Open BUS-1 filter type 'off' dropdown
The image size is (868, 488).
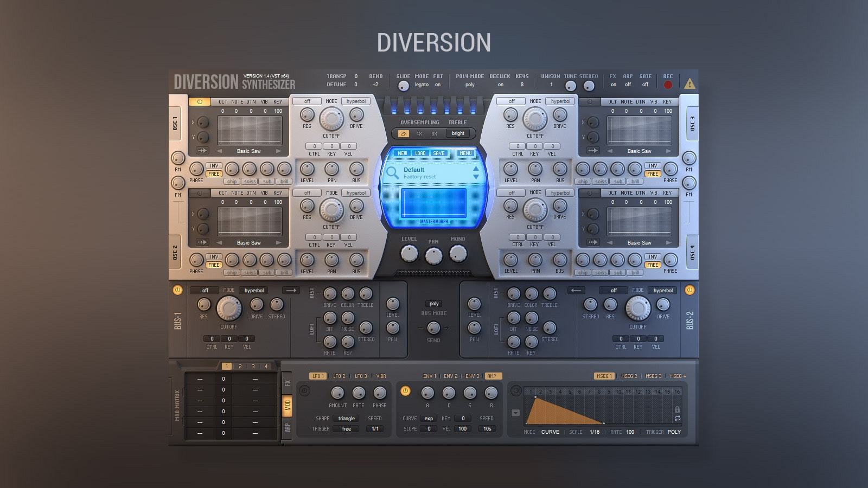click(x=205, y=291)
